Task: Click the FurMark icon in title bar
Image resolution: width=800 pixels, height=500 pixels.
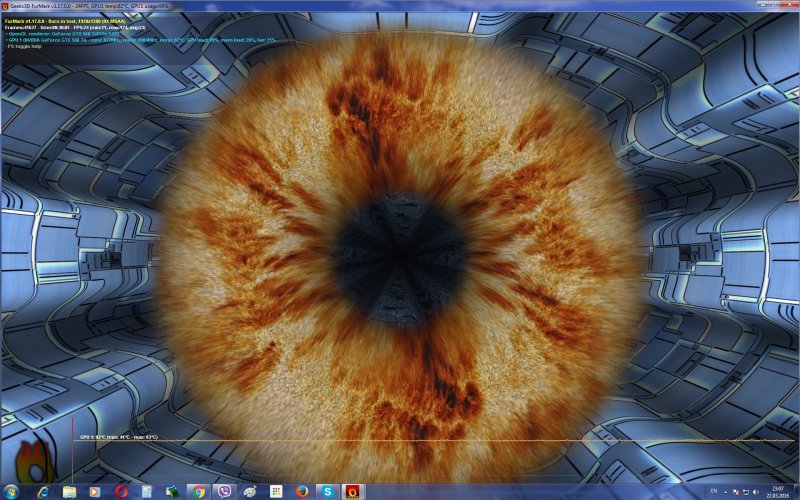Action: (5, 5)
